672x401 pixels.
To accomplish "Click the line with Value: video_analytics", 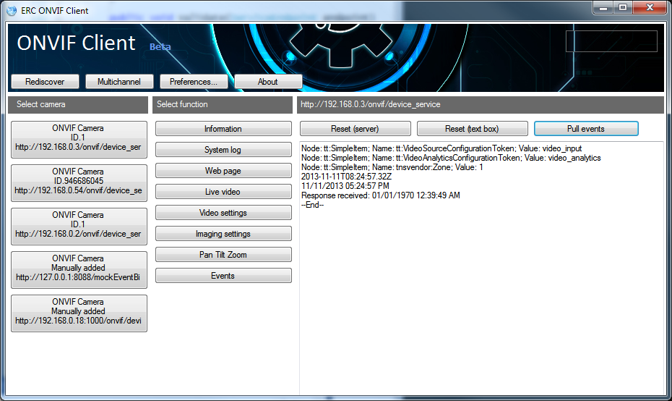I will coord(451,158).
